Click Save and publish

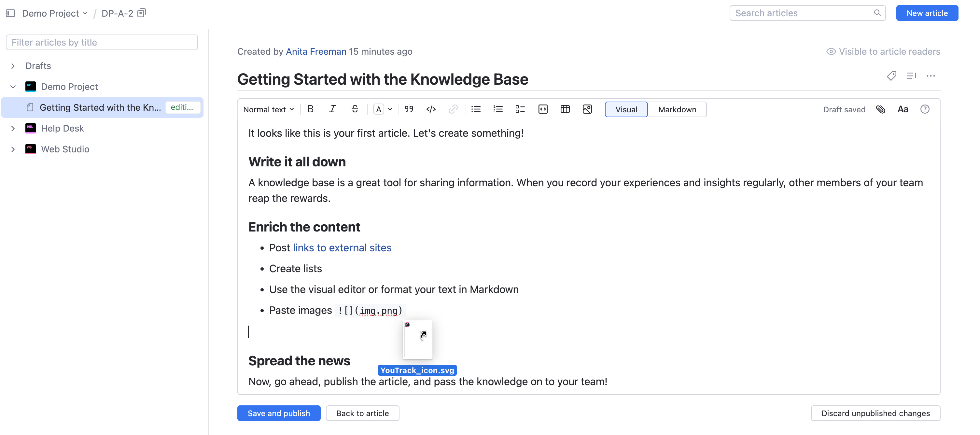(278, 413)
